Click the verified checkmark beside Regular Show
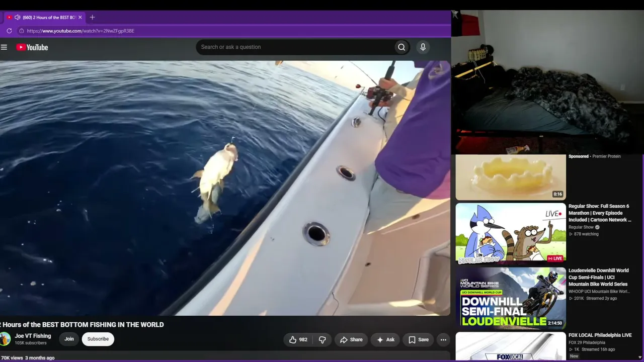 [x=598, y=227]
